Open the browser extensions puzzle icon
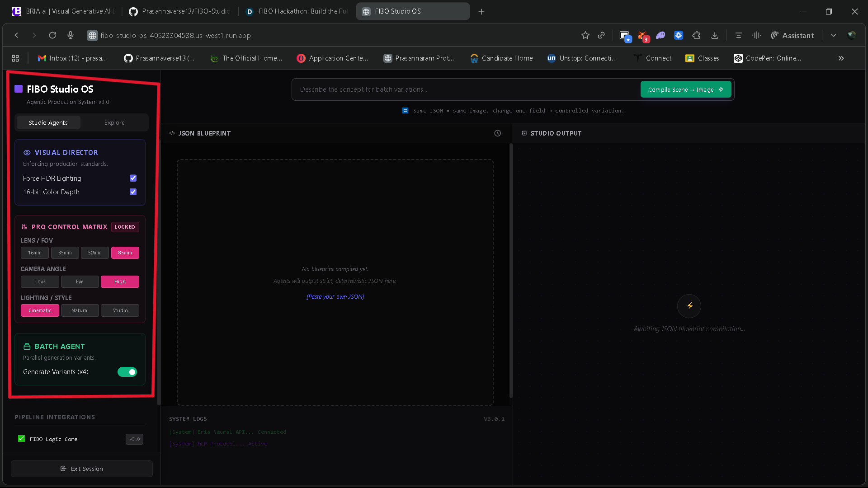This screenshot has width=868, height=488. [697, 35]
